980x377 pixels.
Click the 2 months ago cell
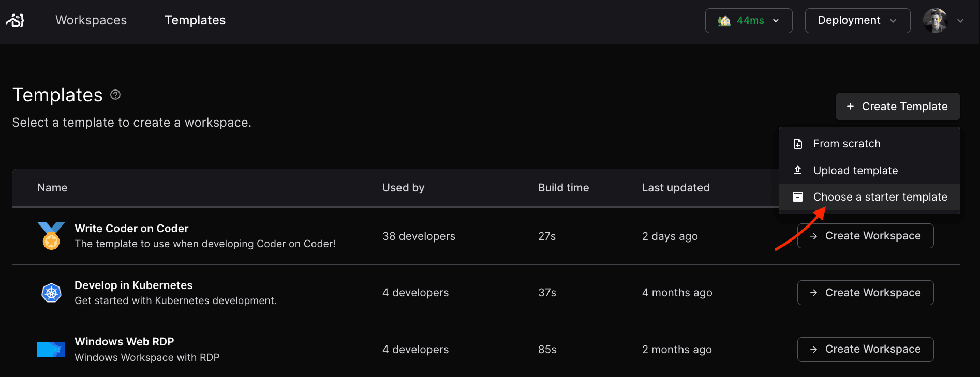tap(677, 350)
